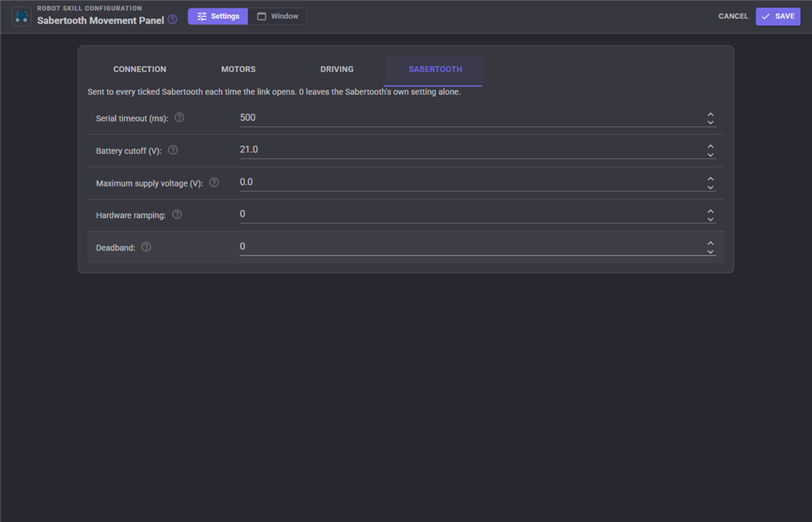Open the Driving tab
This screenshot has height=522, width=812.
(336, 69)
